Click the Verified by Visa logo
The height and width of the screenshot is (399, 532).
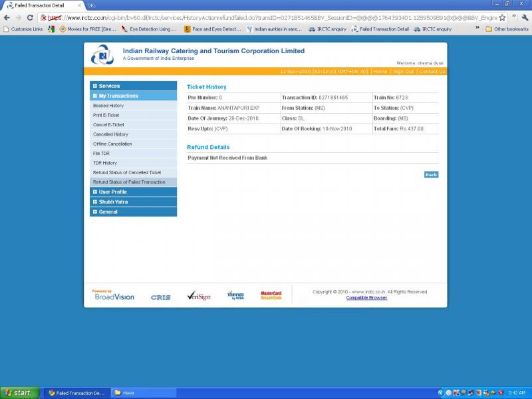point(235,295)
